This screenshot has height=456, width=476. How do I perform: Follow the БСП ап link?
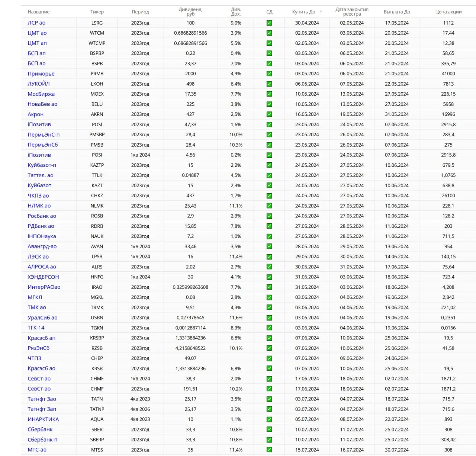pyautogui.click(x=36, y=53)
